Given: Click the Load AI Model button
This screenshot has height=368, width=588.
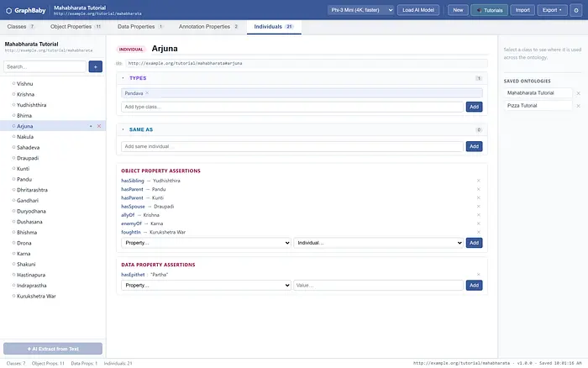Looking at the screenshot, I should coord(418,10).
